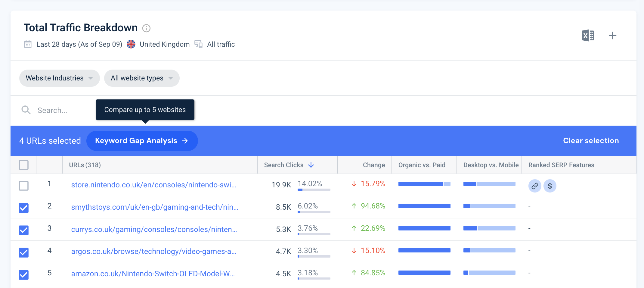The image size is (644, 288).
Task: Click All traffic label
Action: [x=221, y=44]
